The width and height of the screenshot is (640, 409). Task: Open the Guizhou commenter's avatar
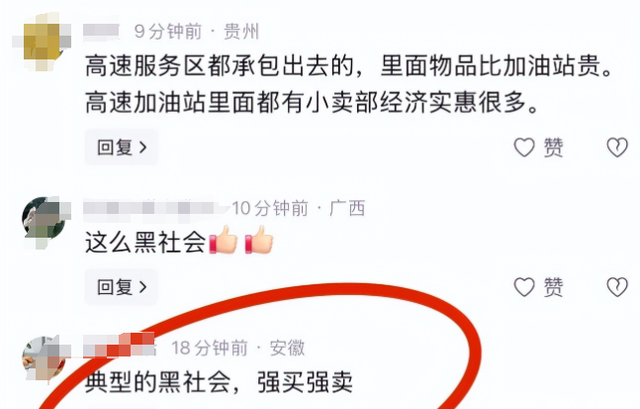42,41
